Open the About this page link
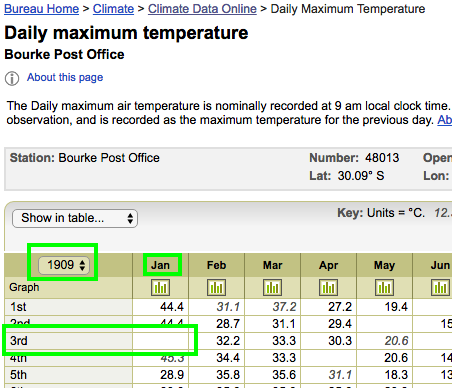Viewport: 452px width, 388px height. click(x=65, y=77)
